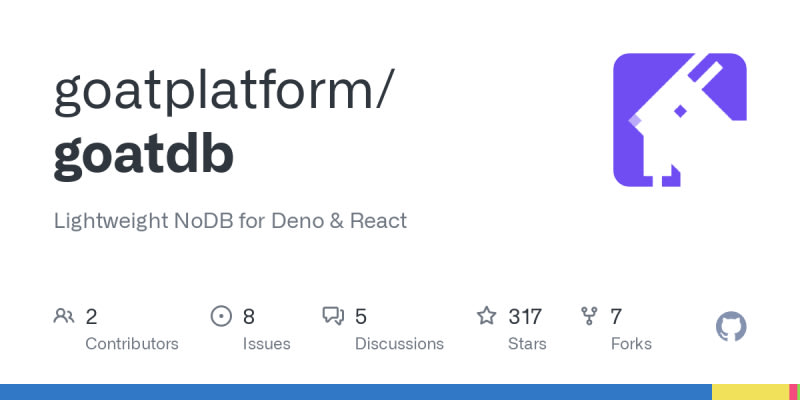800x400 pixels.
Task: Select the Issues label
Action: click(x=266, y=344)
